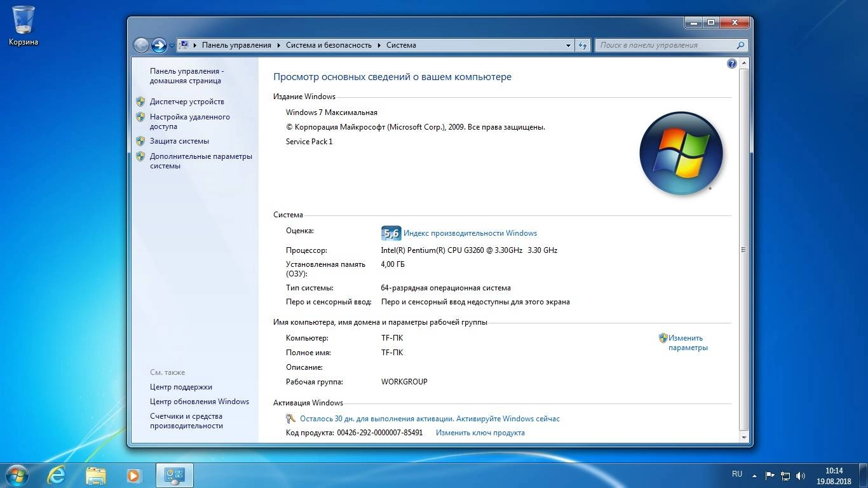Click the Forward navigation arrow button
The width and height of the screenshot is (868, 488).
pos(159,45)
